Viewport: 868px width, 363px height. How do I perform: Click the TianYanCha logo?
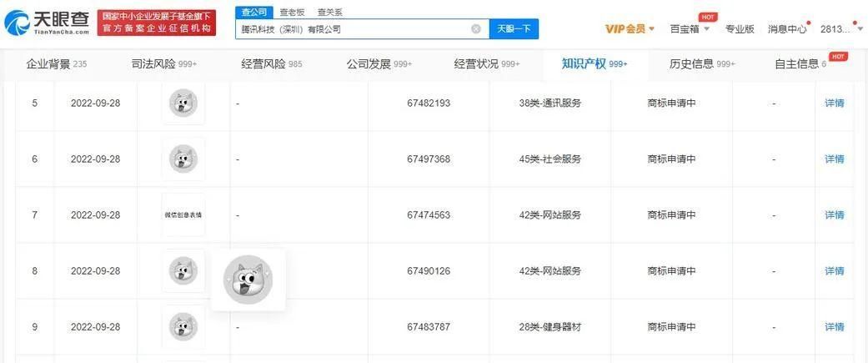[x=47, y=23]
